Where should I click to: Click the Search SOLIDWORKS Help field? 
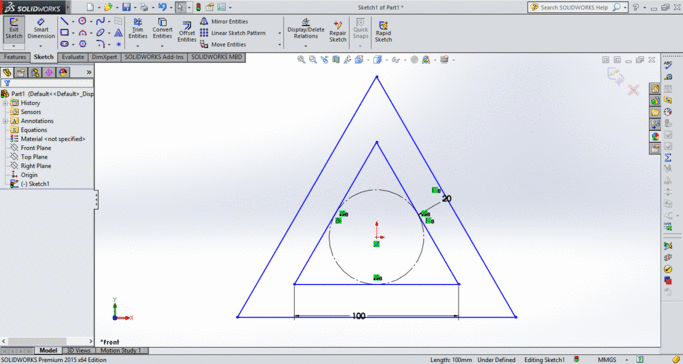point(575,7)
